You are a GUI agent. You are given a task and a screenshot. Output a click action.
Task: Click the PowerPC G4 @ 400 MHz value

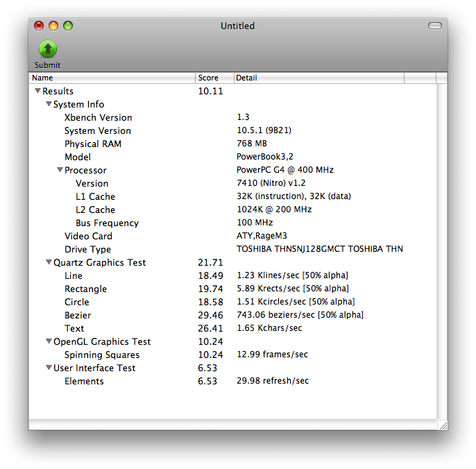[285, 170]
